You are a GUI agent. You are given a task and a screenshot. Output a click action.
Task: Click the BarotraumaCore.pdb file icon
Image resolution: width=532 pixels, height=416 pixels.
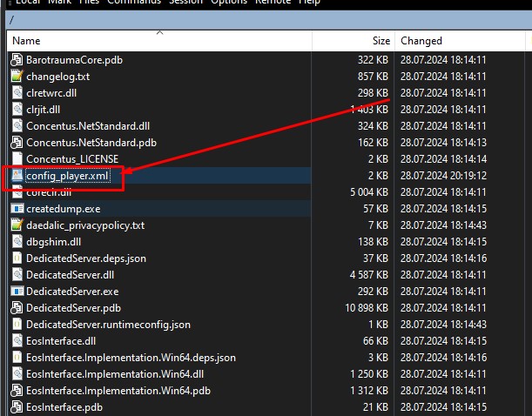[17, 60]
